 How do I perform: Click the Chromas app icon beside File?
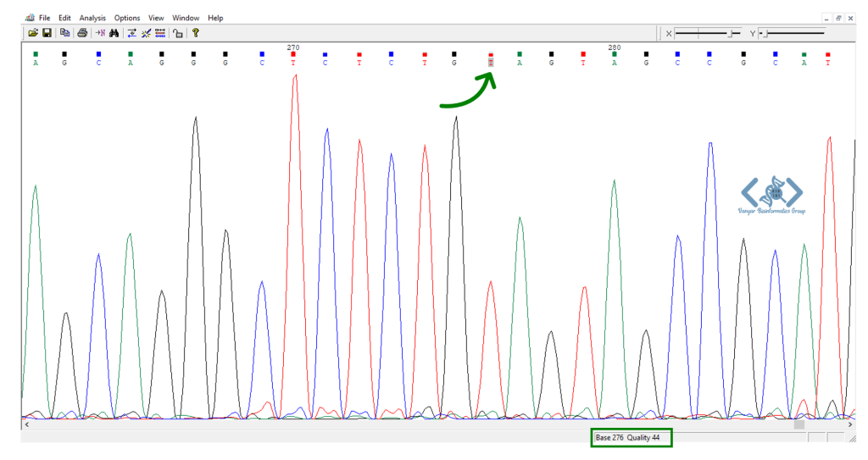point(30,18)
